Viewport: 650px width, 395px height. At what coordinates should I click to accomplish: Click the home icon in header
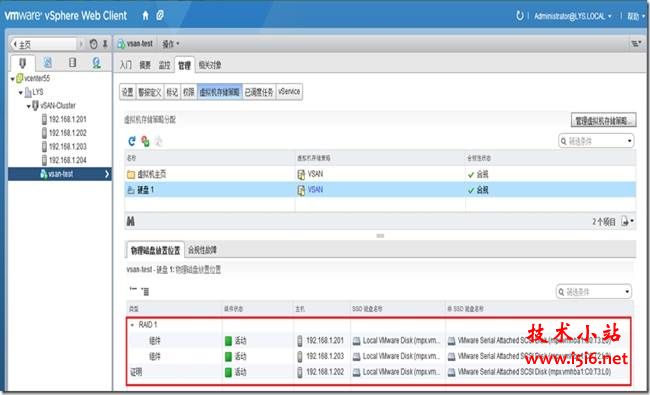(x=145, y=16)
